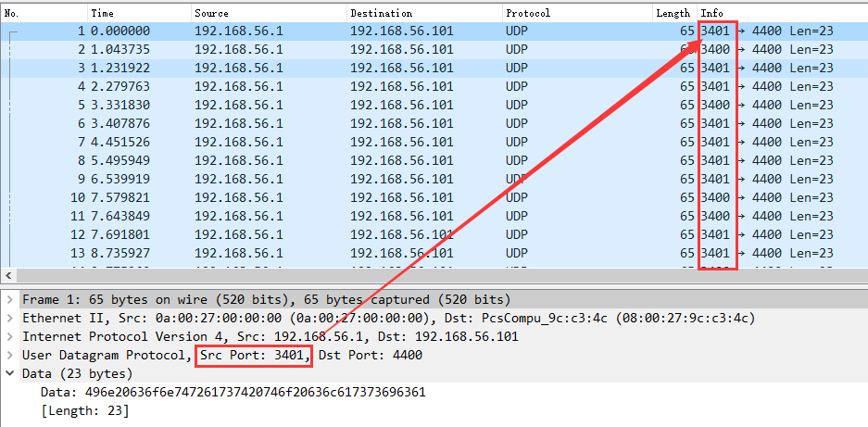Expand the Frame 1 details row
The height and width of the screenshot is (427, 868).
(x=10, y=299)
